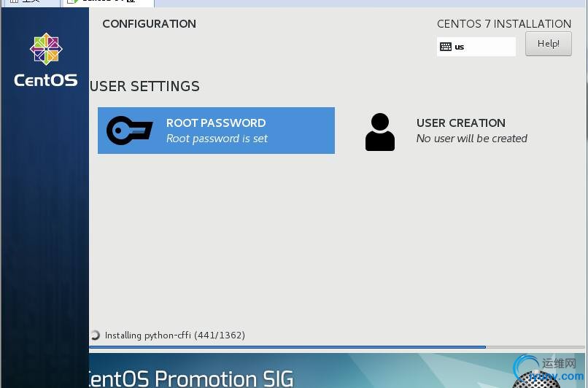Click the CentOS logo in sidebar
588x388 pixels.
click(46, 60)
